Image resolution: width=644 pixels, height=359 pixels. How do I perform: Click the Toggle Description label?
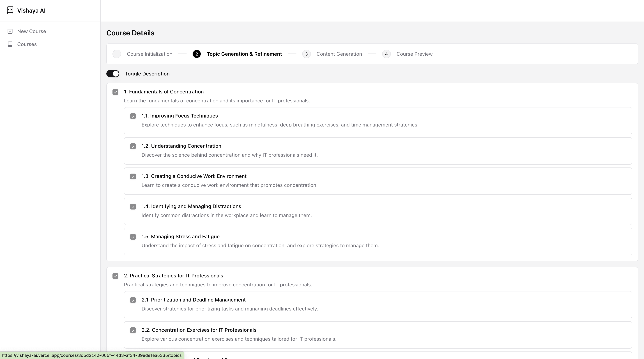click(147, 74)
